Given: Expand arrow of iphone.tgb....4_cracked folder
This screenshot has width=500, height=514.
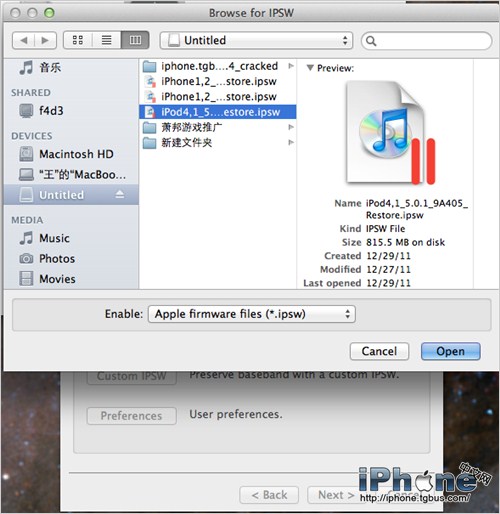Looking at the screenshot, I should 291,66.
